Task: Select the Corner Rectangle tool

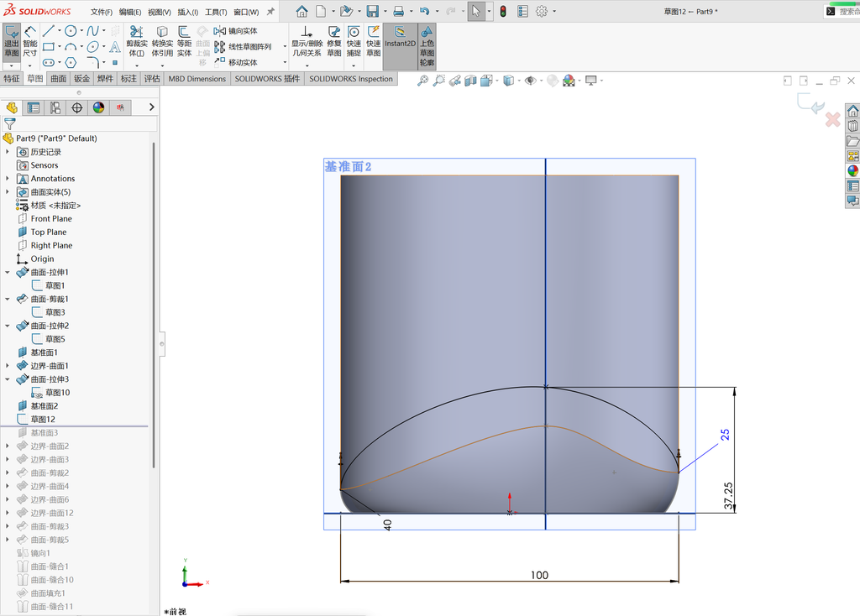Action: 49,47
